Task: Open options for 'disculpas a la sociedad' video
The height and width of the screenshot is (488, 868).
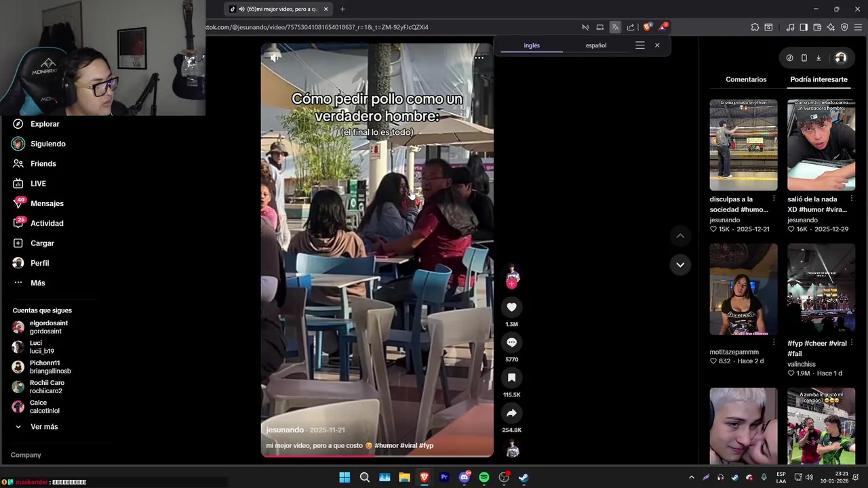Action: 774,199
